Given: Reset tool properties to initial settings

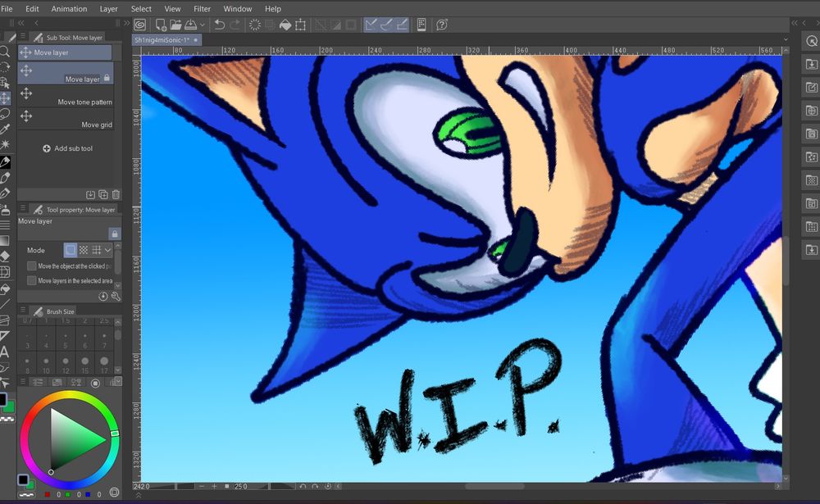Looking at the screenshot, I should (103, 297).
